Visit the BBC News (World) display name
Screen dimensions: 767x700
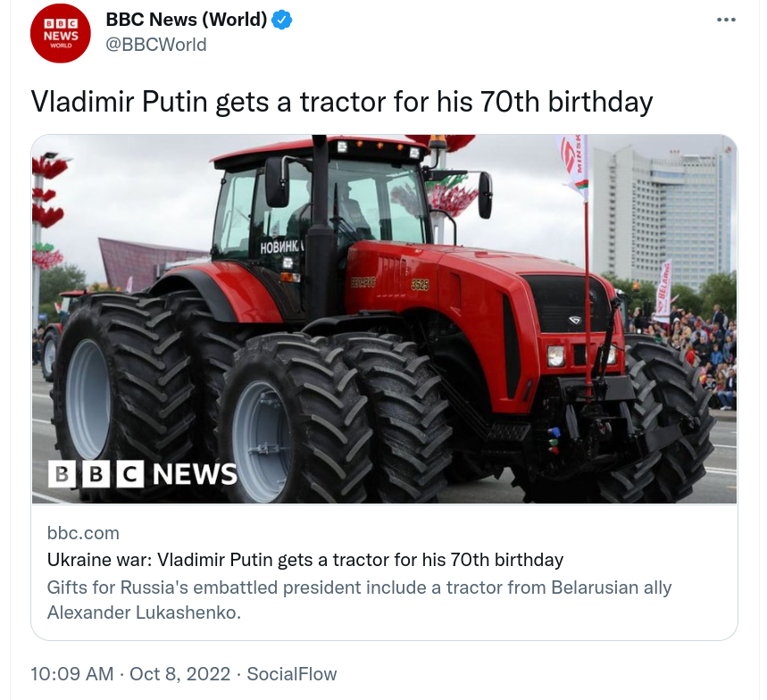tap(187, 20)
